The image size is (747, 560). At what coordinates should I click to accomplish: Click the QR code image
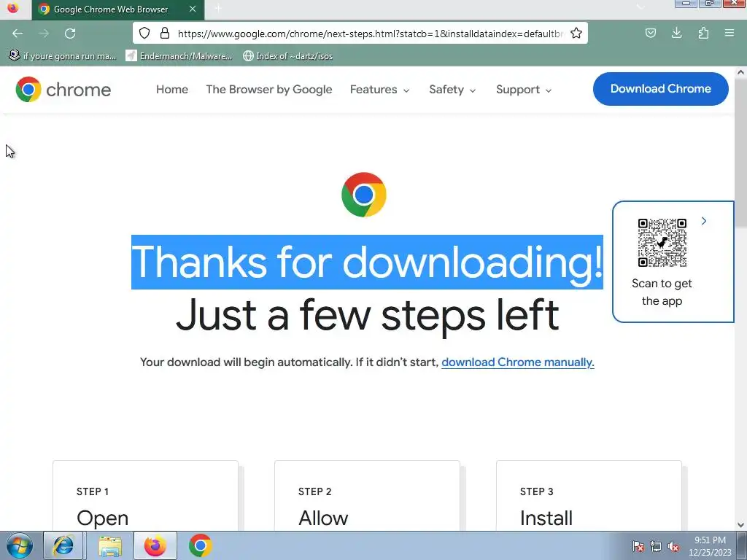click(662, 243)
